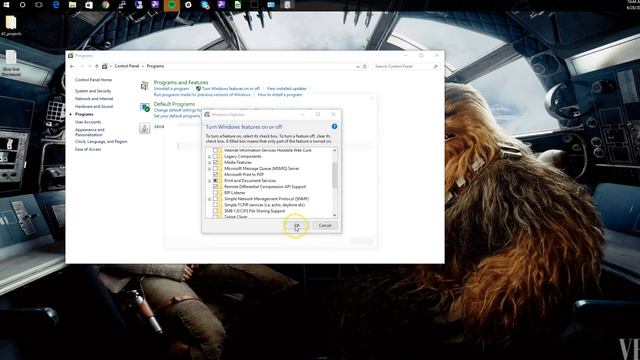Toggle Legacy Components checkbox
640x360 pixels.
pos(215,156)
